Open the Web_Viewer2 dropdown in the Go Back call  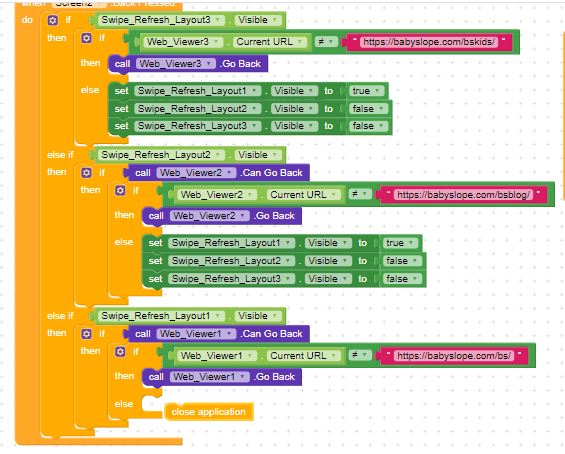(210, 216)
